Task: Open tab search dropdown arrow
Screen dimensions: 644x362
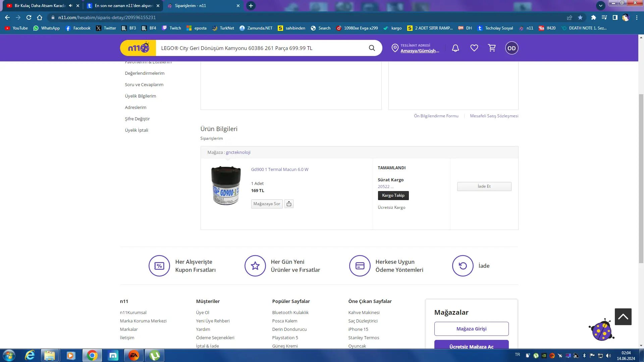Action: click(x=600, y=6)
